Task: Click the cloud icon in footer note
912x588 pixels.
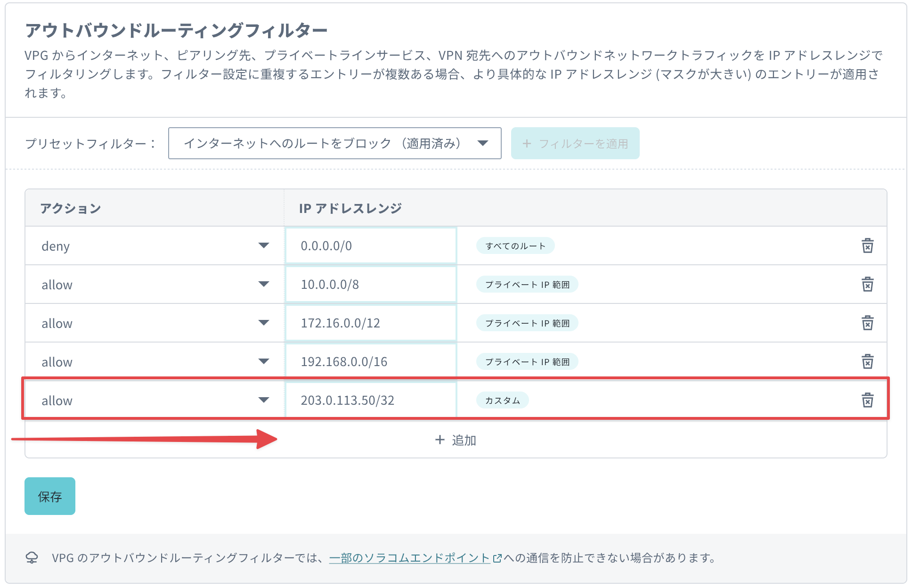Action: coord(32,558)
